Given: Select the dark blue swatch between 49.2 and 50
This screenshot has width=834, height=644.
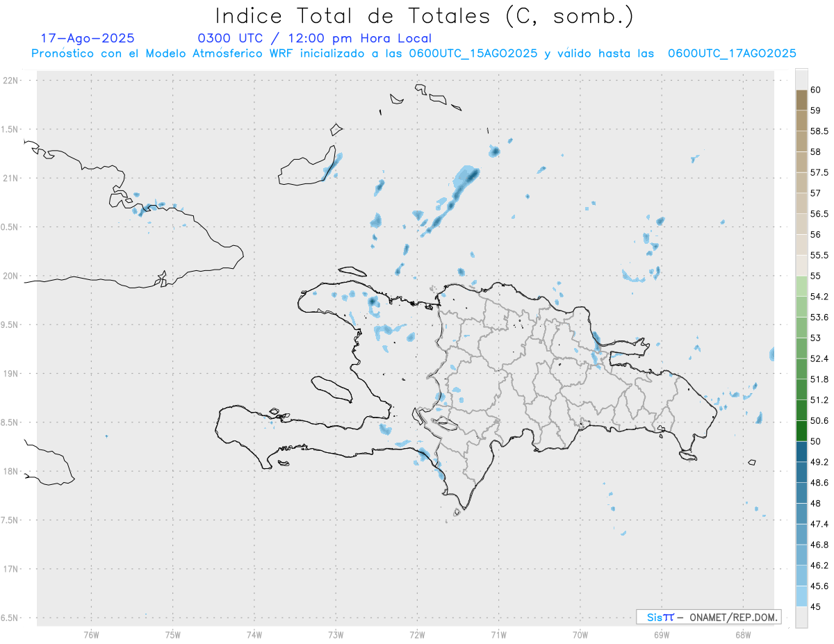Looking at the screenshot, I should click(x=801, y=452).
